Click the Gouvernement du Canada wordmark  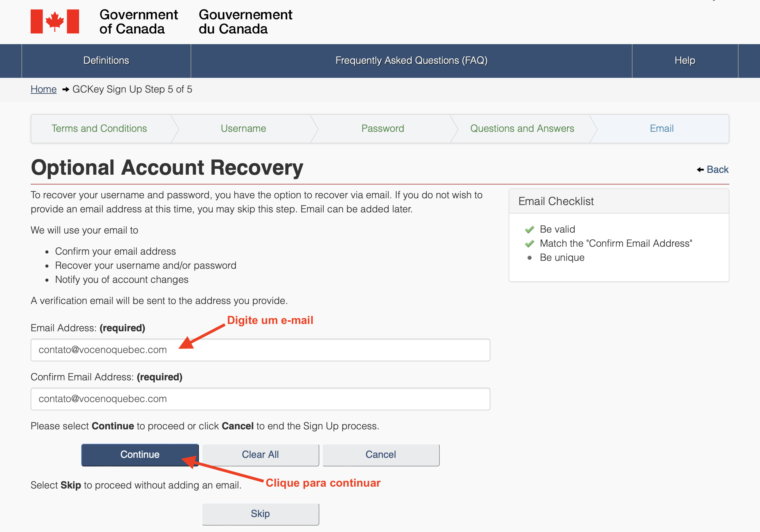pos(245,22)
